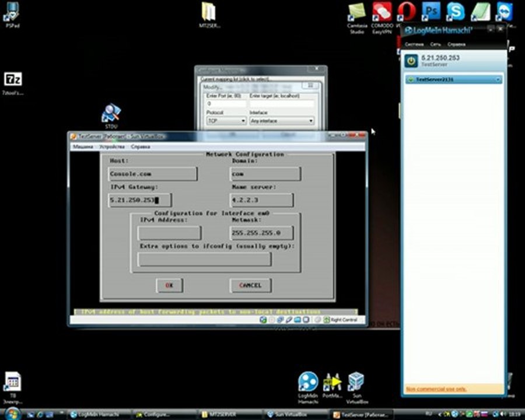Image resolution: width=525 pixels, height=420 pixels.
Task: Select the 5.21.250.253 address text in Hamachi
Action: [x=440, y=58]
